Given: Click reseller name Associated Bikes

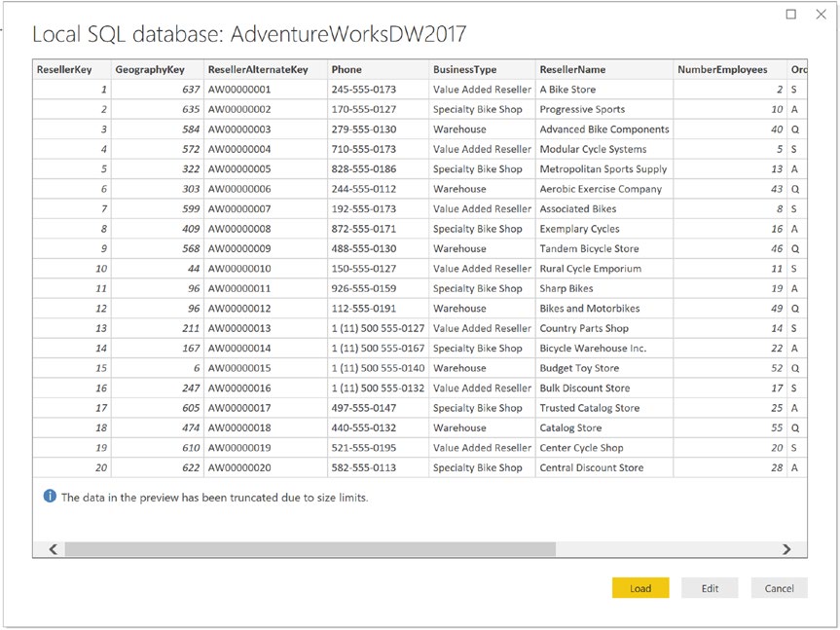Looking at the screenshot, I should [577, 209].
